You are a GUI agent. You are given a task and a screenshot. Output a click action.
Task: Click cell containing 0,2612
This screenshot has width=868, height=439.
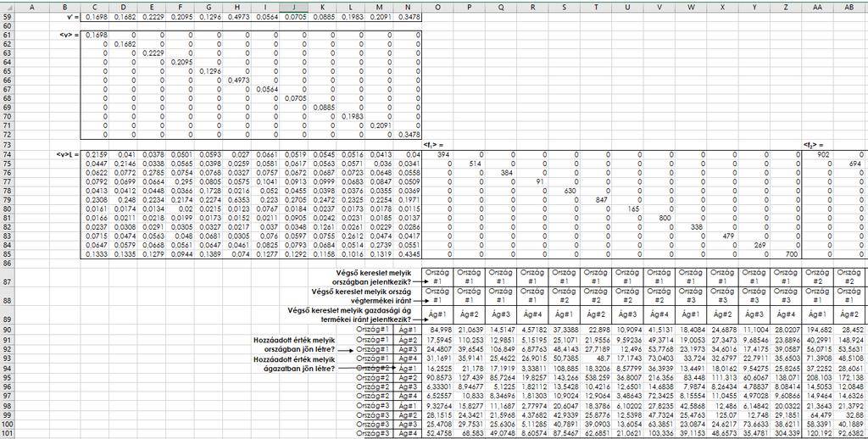coord(350,236)
